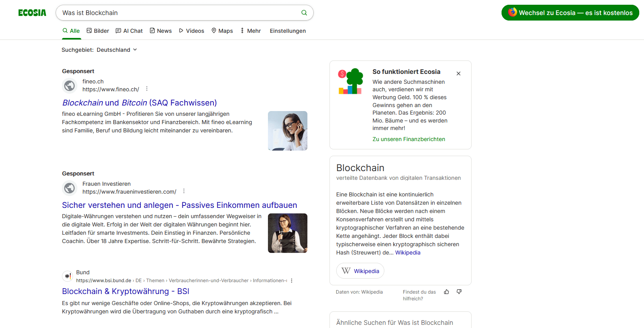Click the Ecosia logo

32,13
